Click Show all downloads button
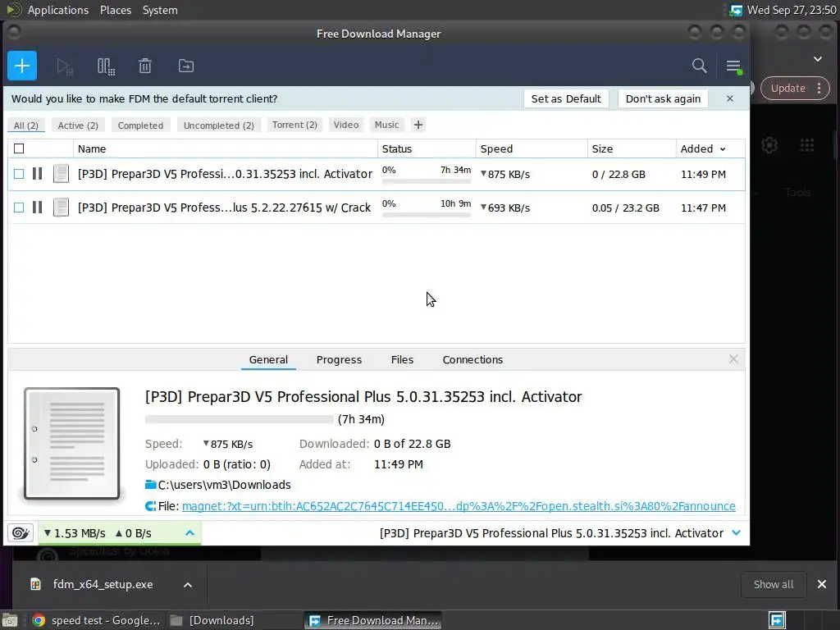Image resolution: width=840 pixels, height=630 pixels. click(774, 584)
